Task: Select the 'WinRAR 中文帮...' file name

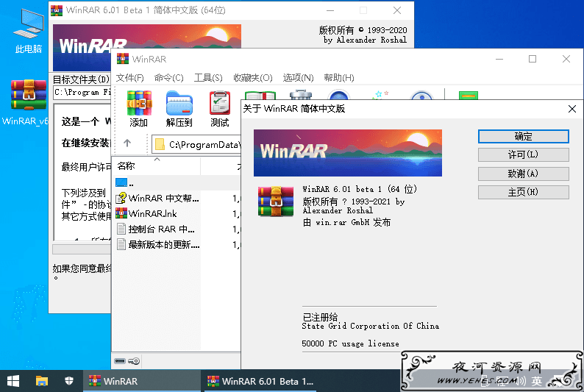Action: (164, 198)
